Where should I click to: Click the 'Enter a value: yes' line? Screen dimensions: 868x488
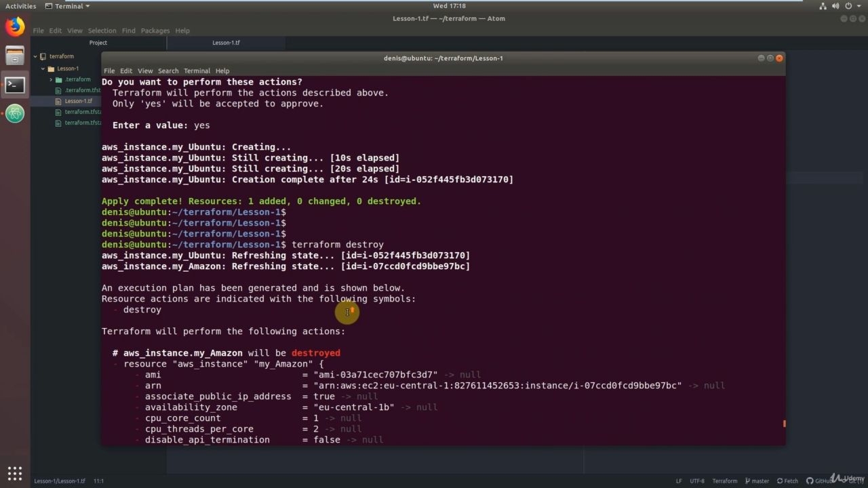click(x=161, y=125)
